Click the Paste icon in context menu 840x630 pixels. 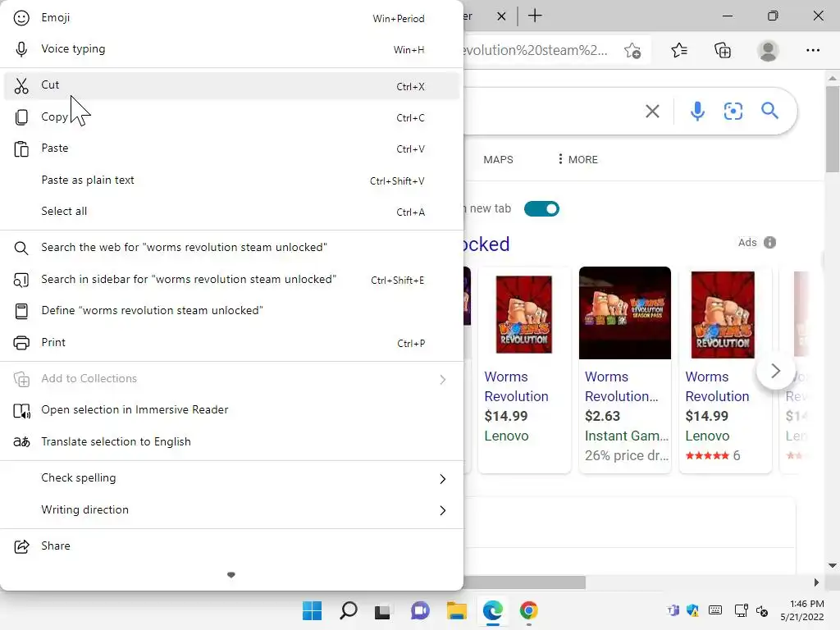pos(21,149)
